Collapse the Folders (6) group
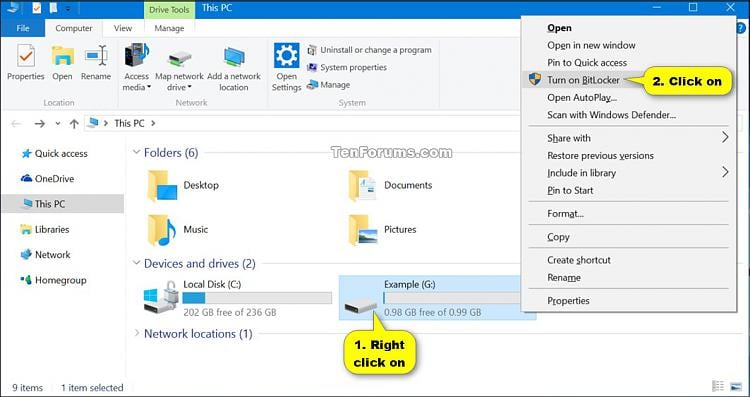 click(136, 153)
